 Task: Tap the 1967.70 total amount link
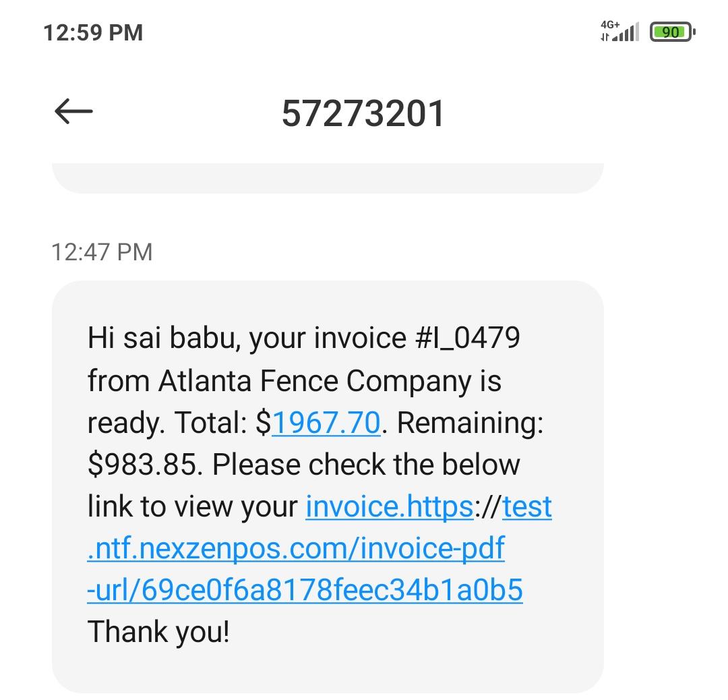pyautogui.click(x=326, y=423)
